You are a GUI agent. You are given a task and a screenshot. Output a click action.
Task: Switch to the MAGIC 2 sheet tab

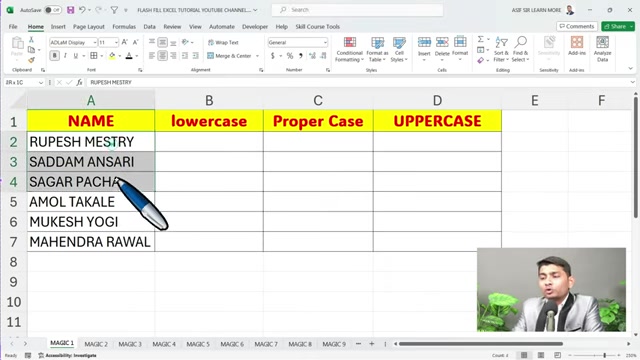(x=96, y=344)
